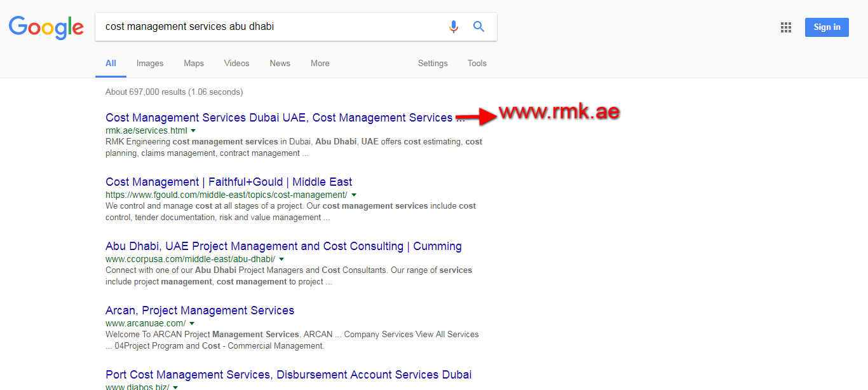This screenshot has height=390, width=868.
Task: Expand dropdown arrow next to fgould.com URL
Action: pyautogui.click(x=354, y=195)
